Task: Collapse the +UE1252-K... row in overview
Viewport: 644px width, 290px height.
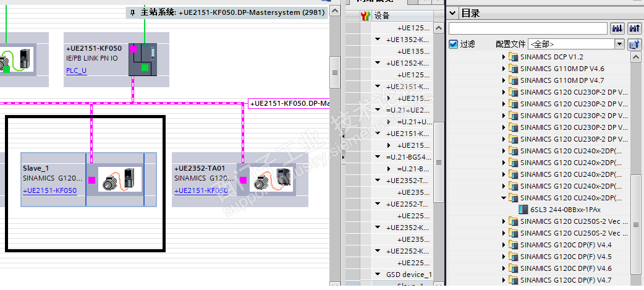Action: pos(378,63)
